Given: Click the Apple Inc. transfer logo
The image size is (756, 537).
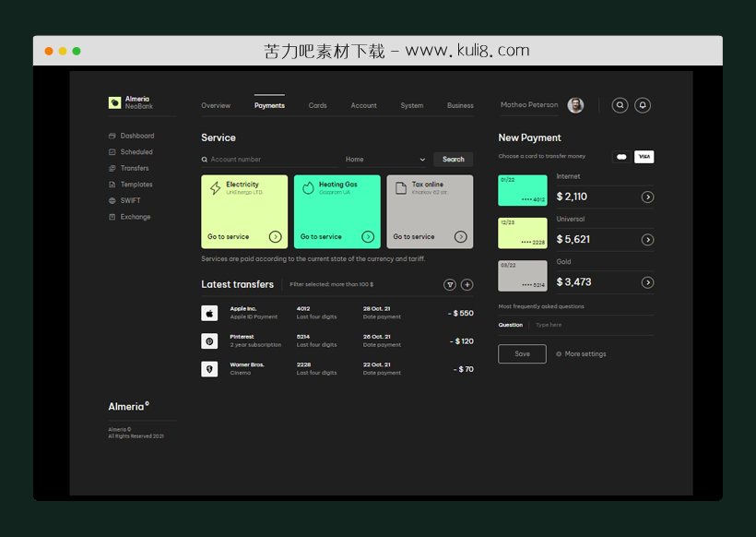Looking at the screenshot, I should (x=209, y=313).
